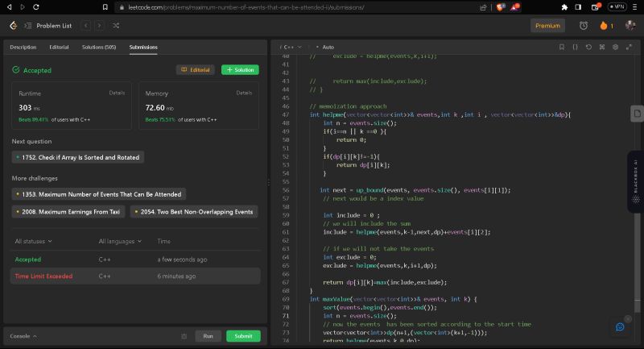
Task: Go to the previous problem arrow
Action: coord(86,26)
